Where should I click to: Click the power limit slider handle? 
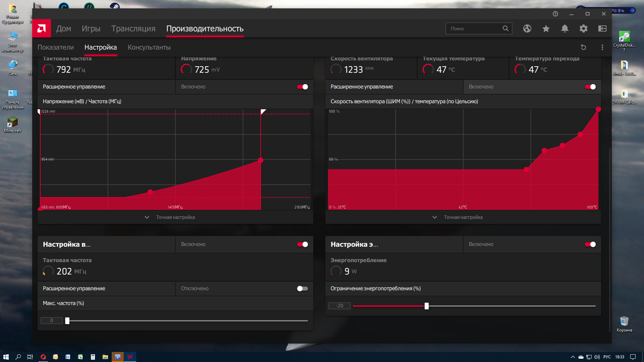pyautogui.click(x=426, y=306)
